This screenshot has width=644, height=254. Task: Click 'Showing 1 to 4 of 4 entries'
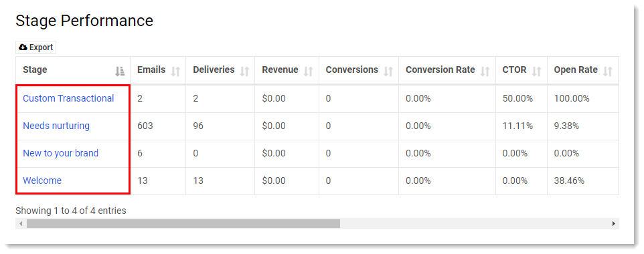[71, 211]
